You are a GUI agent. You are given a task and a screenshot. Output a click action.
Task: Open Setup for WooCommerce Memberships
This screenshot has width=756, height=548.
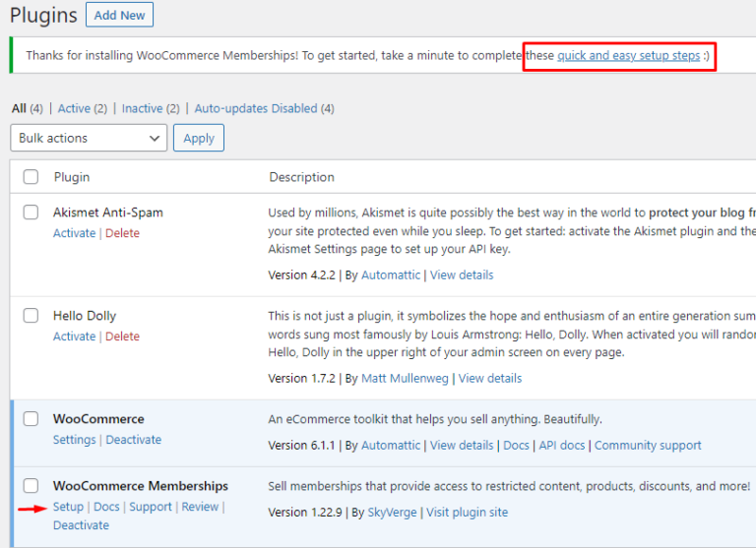tap(68, 507)
